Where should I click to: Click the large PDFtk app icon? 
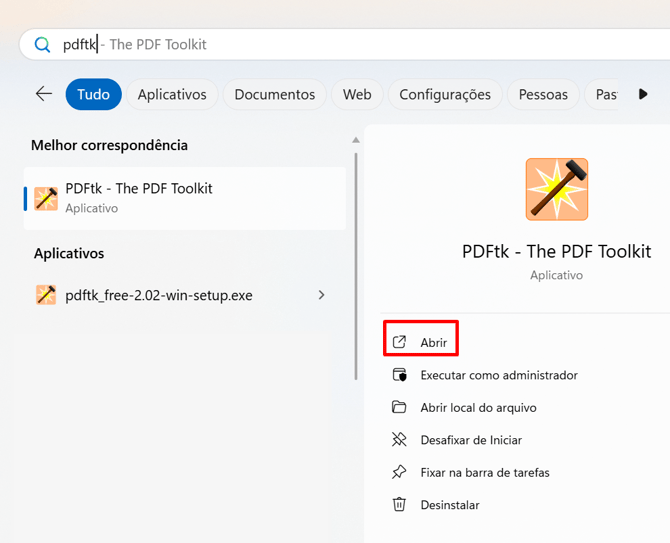coord(556,189)
